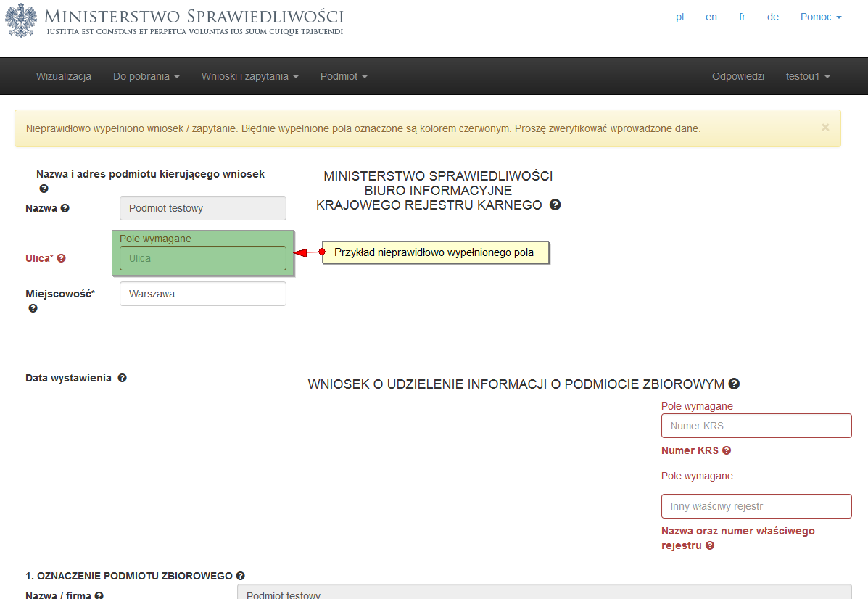Click the 'Nazwa / firma' field at bottom
This screenshot has width=868, height=599.
pos(544,592)
